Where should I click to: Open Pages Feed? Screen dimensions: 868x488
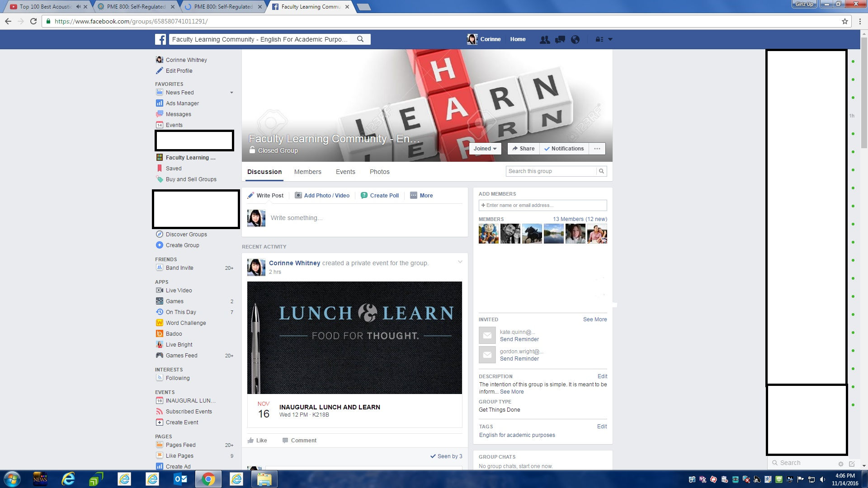(180, 445)
